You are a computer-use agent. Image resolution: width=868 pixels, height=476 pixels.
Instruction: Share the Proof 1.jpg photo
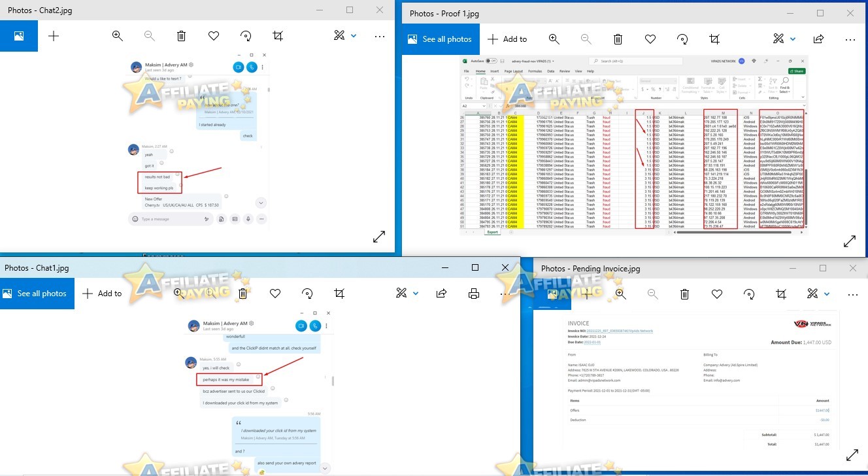tap(818, 39)
